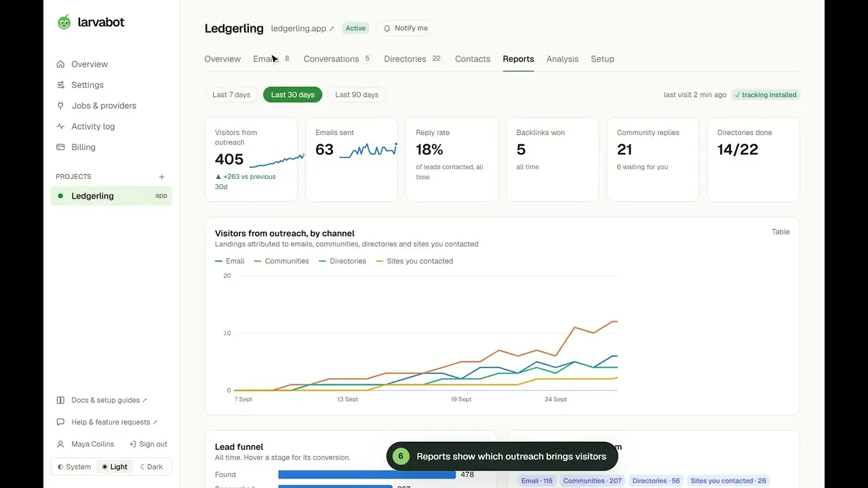Switch to the Overview tab

[x=222, y=59]
